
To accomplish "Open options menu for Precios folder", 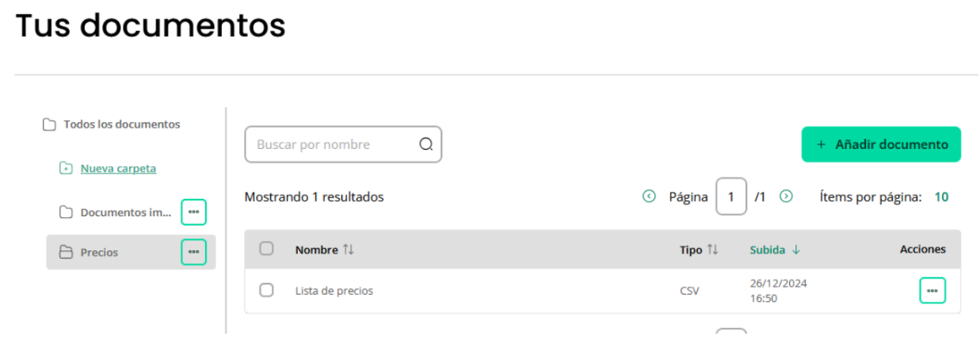I will (193, 252).
